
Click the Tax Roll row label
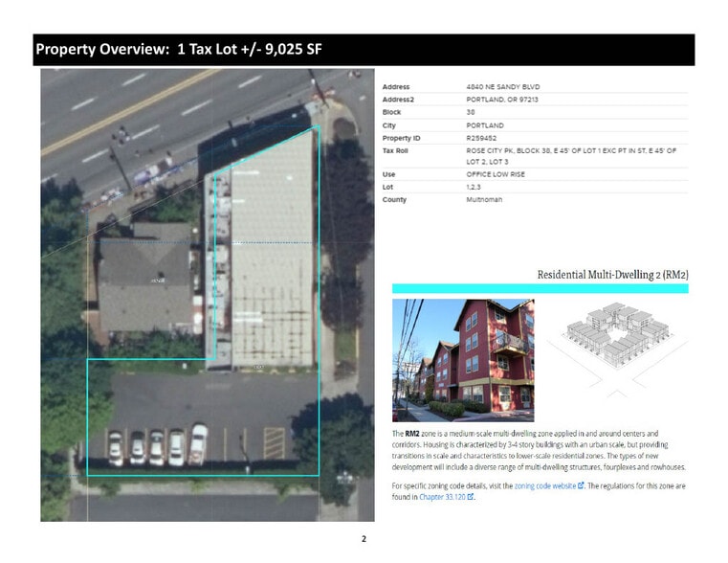coord(395,150)
